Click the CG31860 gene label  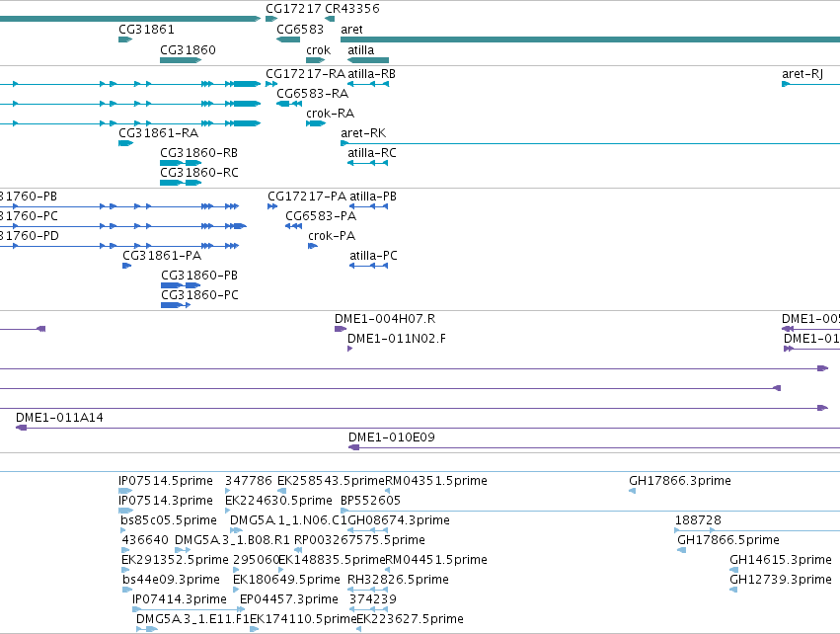click(x=188, y=49)
